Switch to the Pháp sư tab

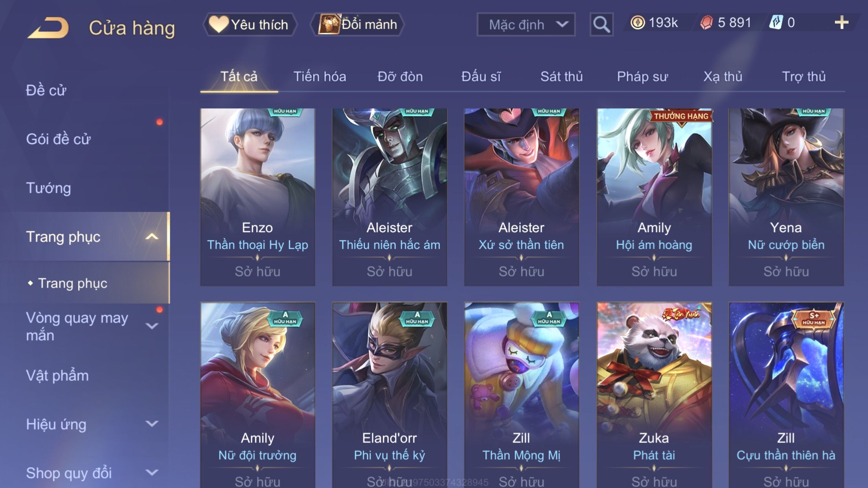coord(642,76)
